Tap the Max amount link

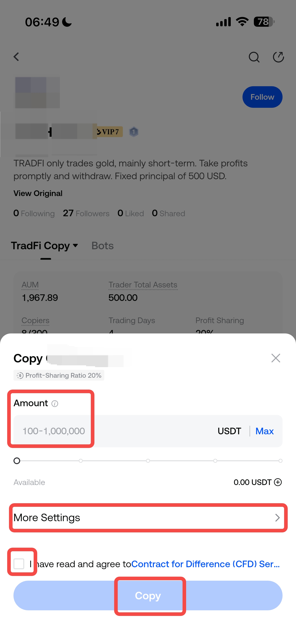coord(264,431)
